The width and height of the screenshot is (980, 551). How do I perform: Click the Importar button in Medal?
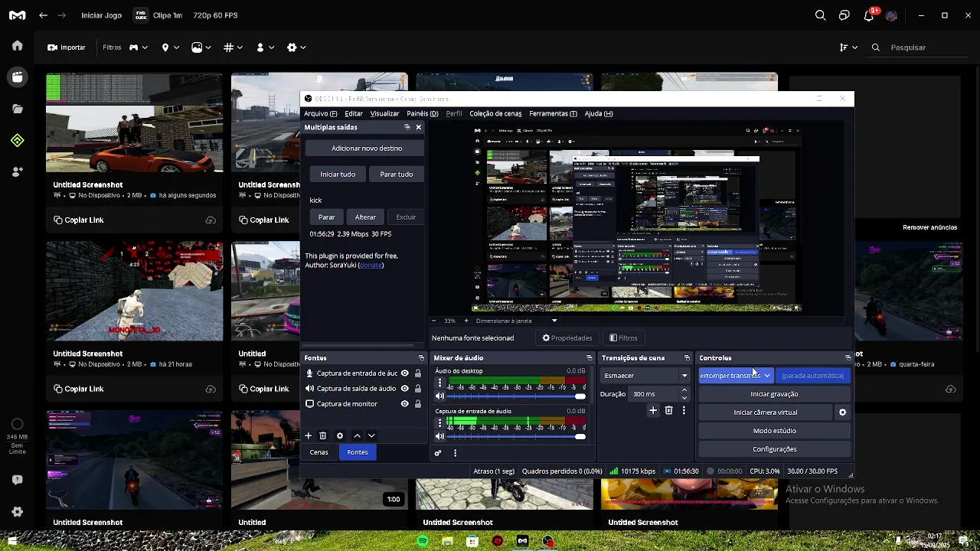point(67,47)
